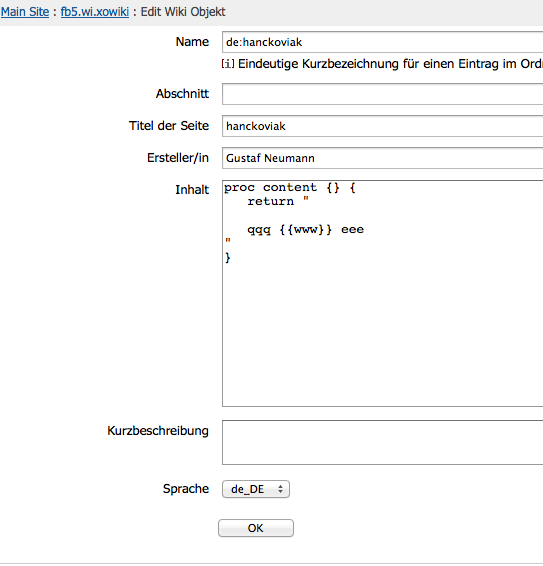Click the 'Ersteller/in' field label
Image resolution: width=543 pixels, height=566 pixels.
click(178, 158)
